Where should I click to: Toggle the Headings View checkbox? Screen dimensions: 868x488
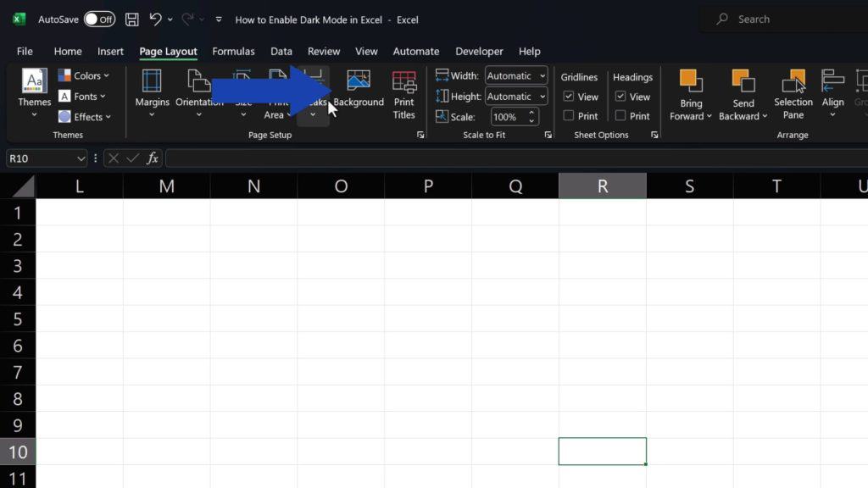coord(620,97)
